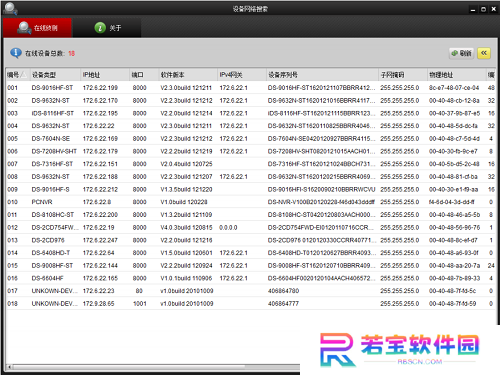500x375 pixels.
Task: Select row 001 DS-9016HF-ST
Action: pos(250,88)
